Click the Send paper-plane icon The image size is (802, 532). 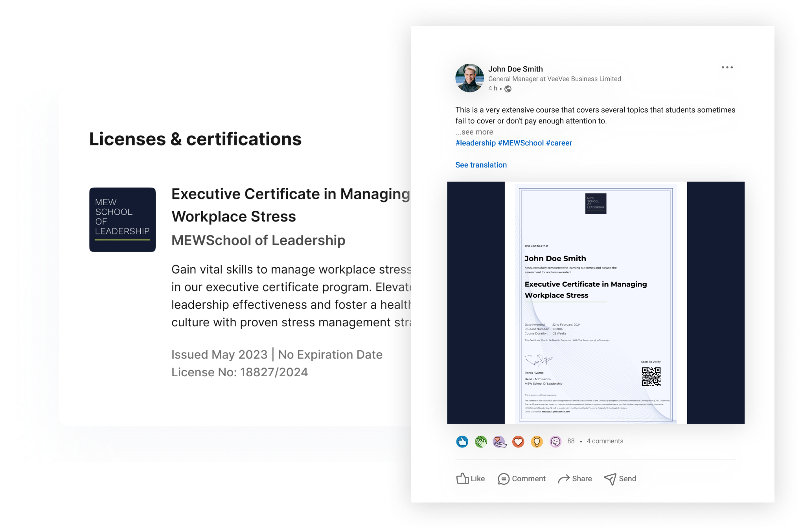point(610,479)
